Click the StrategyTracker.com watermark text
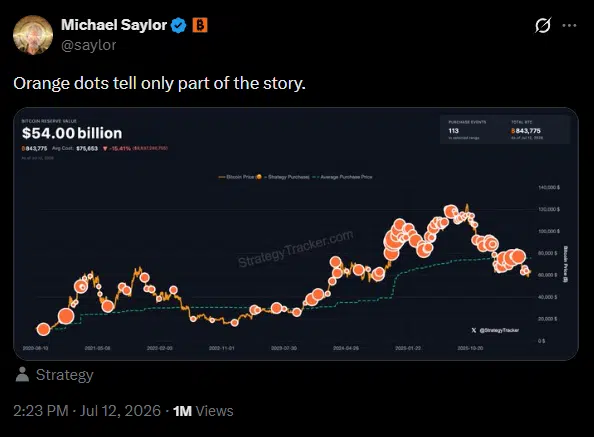 tap(296, 248)
